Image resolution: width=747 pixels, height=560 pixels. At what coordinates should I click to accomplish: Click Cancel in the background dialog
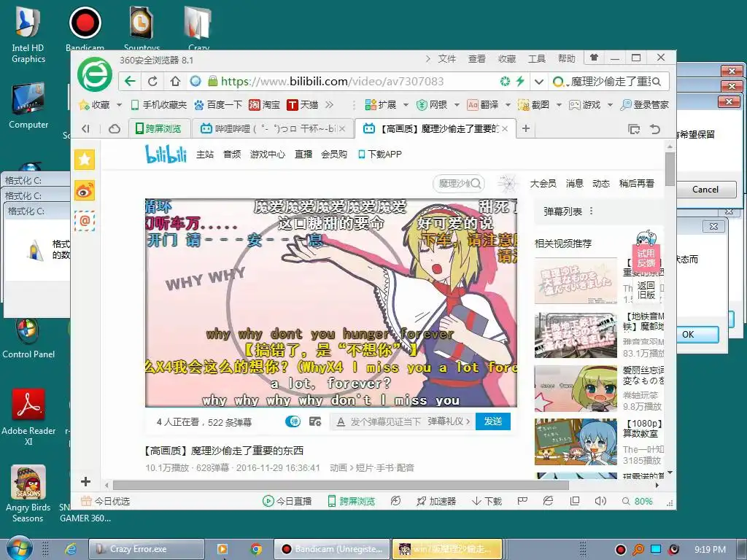coord(705,190)
